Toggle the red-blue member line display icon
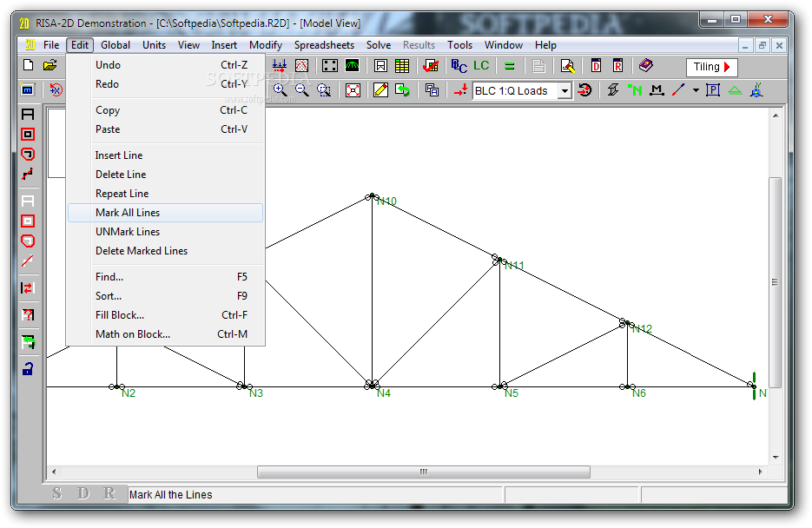The image size is (812, 528). [x=678, y=90]
